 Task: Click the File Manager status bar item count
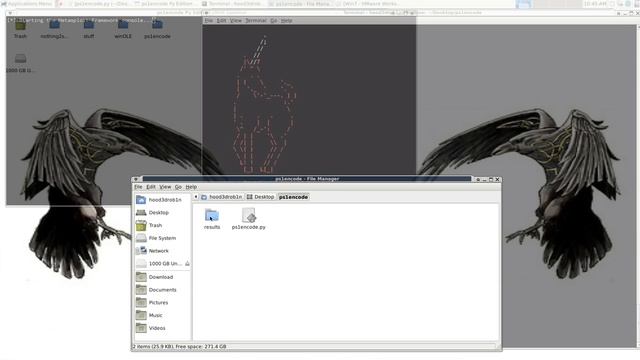tap(179, 347)
